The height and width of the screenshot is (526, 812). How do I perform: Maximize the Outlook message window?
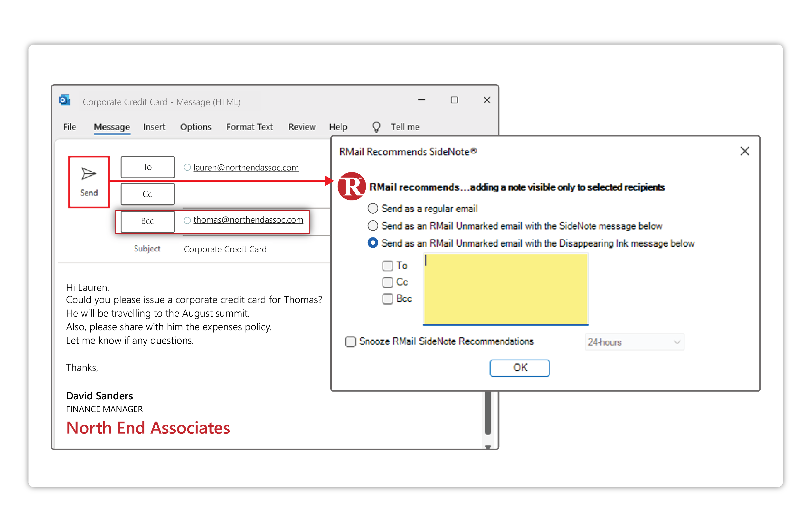454,100
